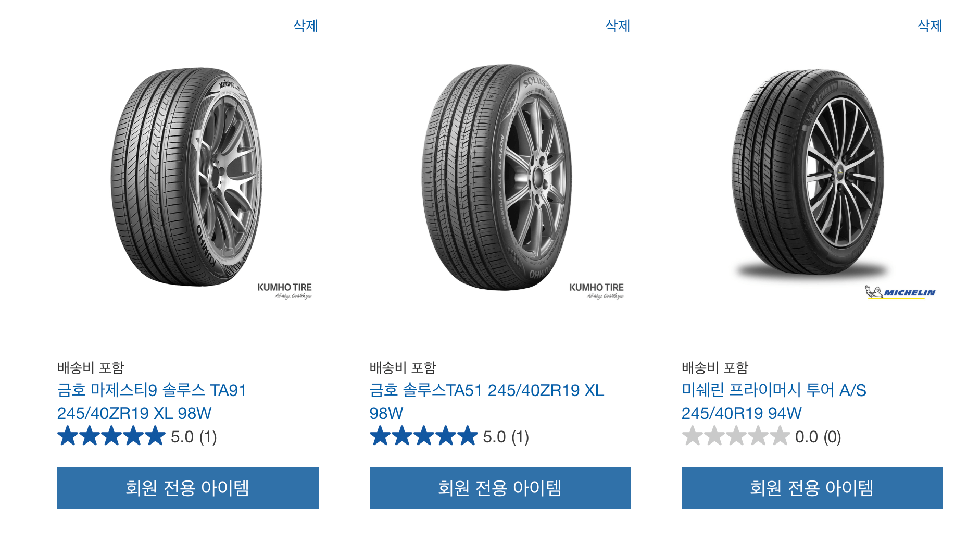Click 회원 전용 아이템 button under the Majesty9 tire
This screenshot has width=980, height=543.
pos(187,488)
